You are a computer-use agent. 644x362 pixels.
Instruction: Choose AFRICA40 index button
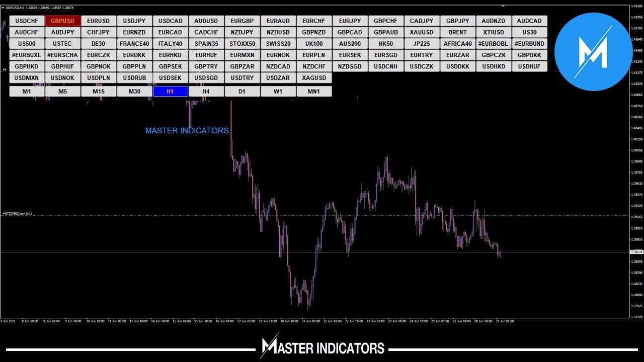(457, 44)
